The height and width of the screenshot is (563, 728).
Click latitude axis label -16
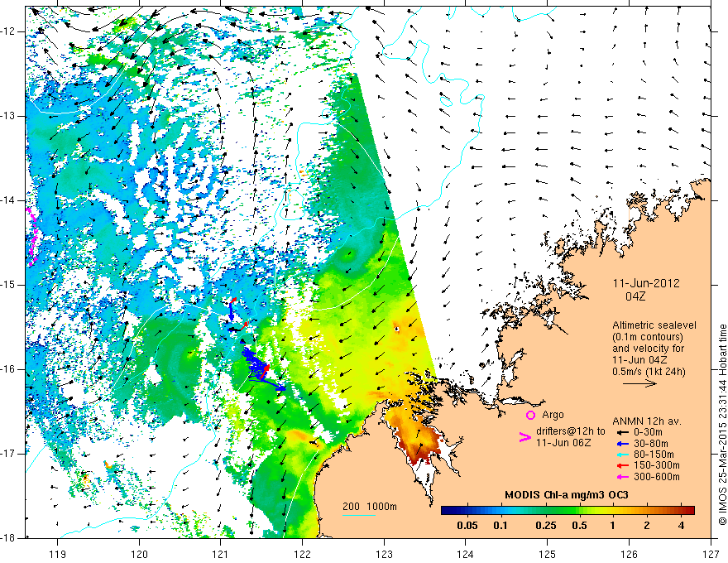(9, 369)
